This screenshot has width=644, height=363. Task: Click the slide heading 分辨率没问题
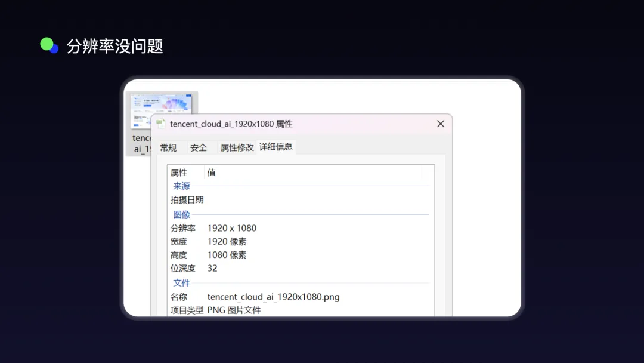pyautogui.click(x=114, y=46)
